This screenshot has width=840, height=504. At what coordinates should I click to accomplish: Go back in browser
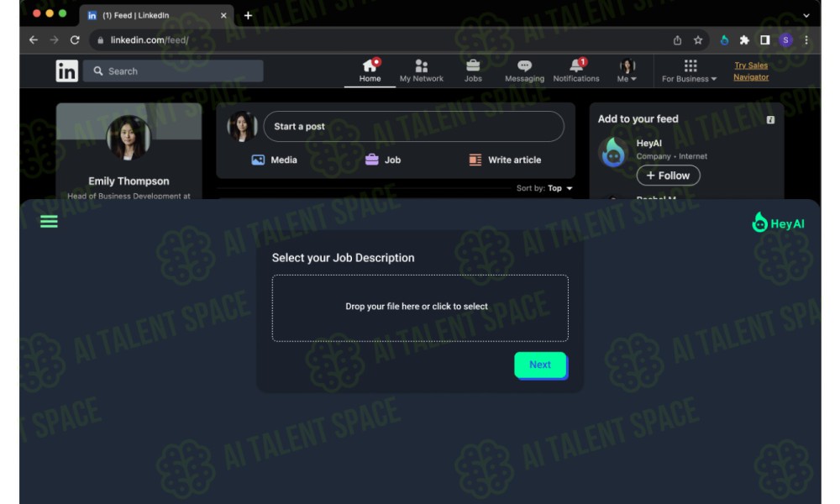34,40
